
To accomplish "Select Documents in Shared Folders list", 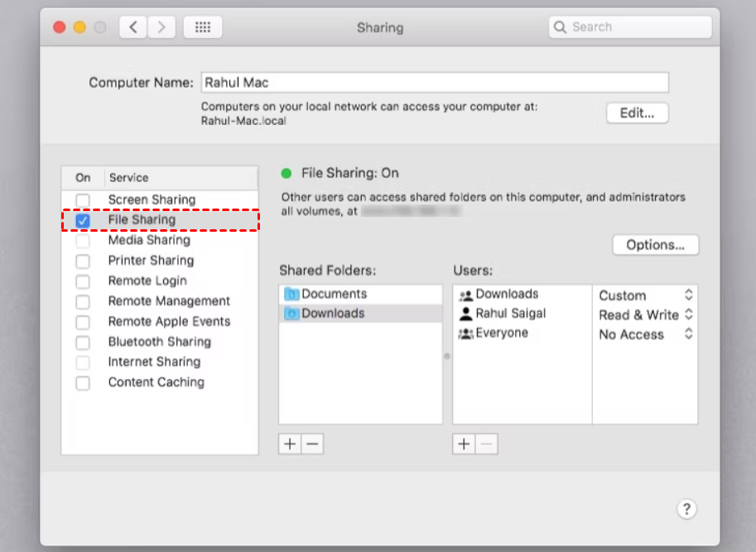I will pyautogui.click(x=360, y=294).
